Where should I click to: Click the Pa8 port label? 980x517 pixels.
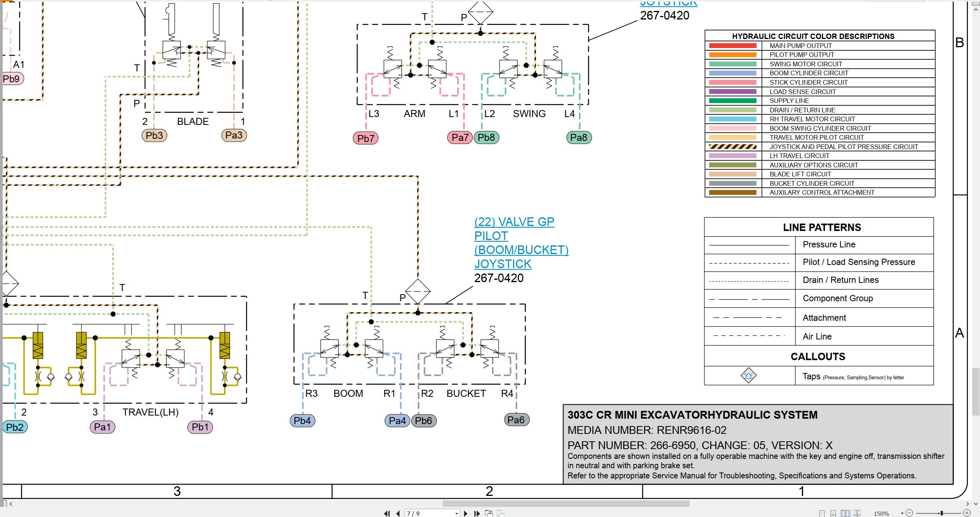pos(579,137)
